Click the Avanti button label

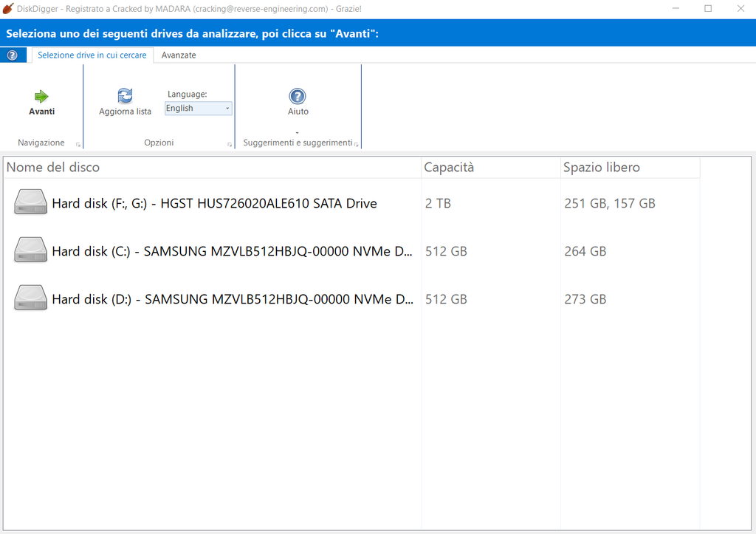pos(42,112)
